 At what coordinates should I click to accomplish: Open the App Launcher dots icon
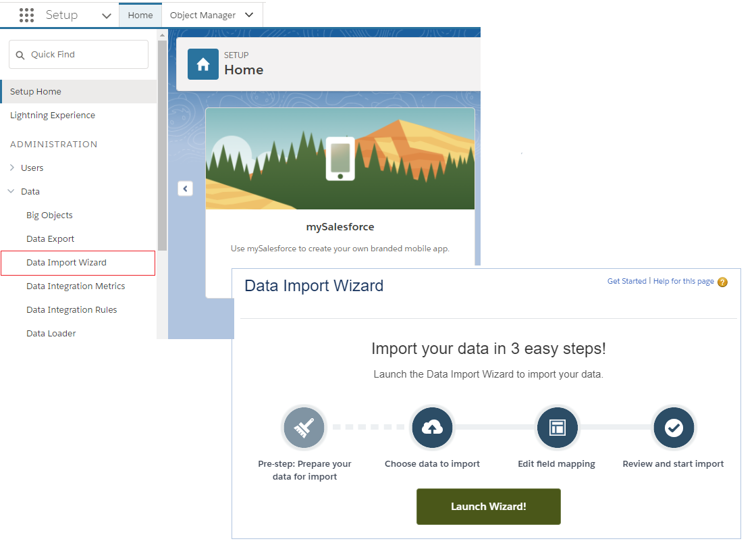26,15
